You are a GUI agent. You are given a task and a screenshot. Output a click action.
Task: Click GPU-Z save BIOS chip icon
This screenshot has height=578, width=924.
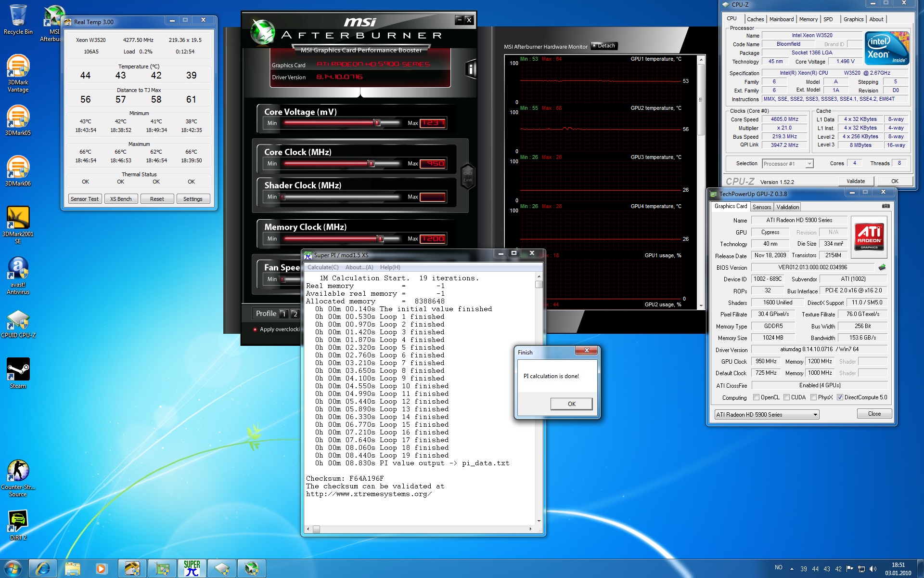(x=882, y=267)
